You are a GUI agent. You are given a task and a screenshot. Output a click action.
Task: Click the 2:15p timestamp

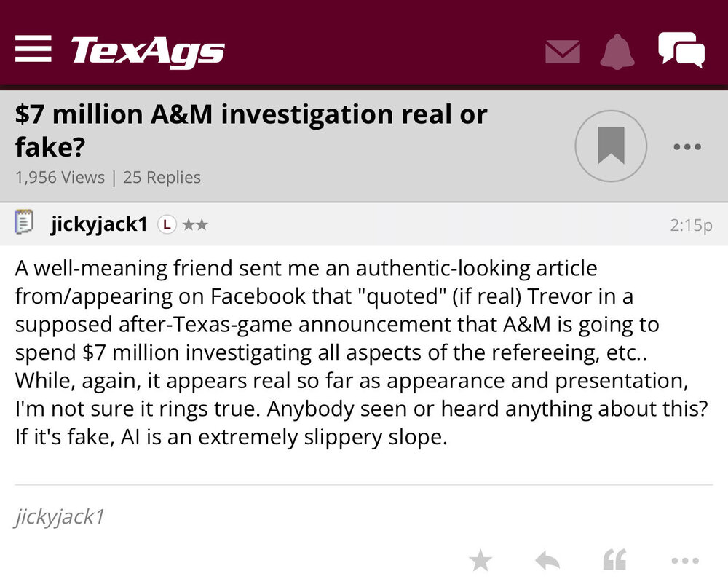[x=692, y=225]
